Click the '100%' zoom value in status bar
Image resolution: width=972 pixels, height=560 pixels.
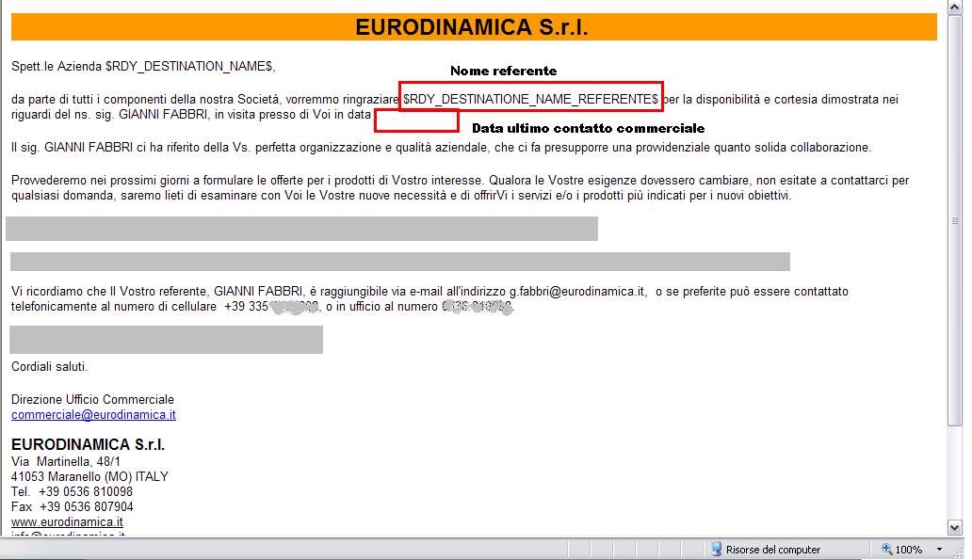pyautogui.click(x=909, y=550)
